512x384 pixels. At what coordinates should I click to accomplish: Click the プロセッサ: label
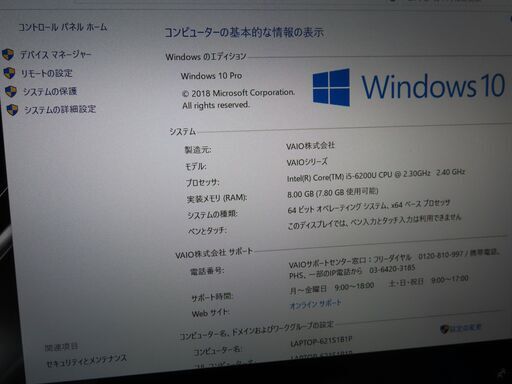(x=202, y=182)
